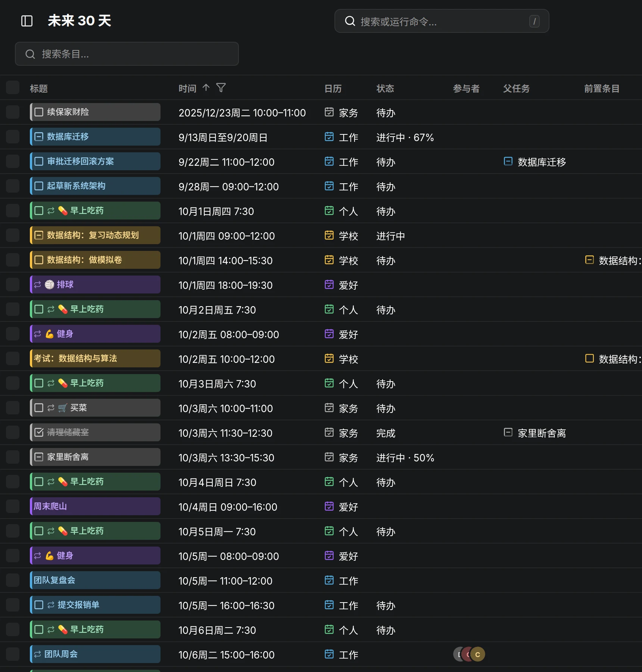Click the ascending sort arrow next to 时间
Viewport: 642px width, 672px height.
206,88
